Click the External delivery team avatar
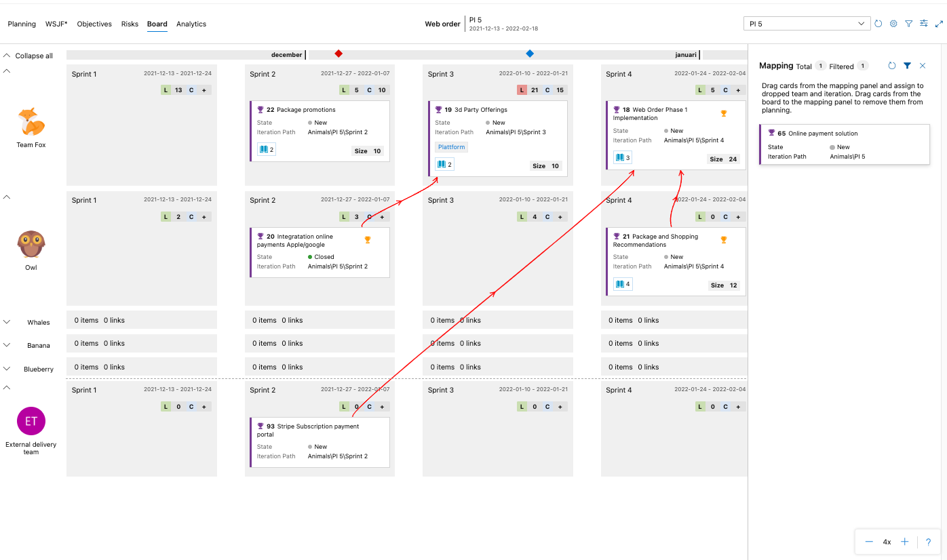This screenshot has width=947, height=560. point(31,420)
